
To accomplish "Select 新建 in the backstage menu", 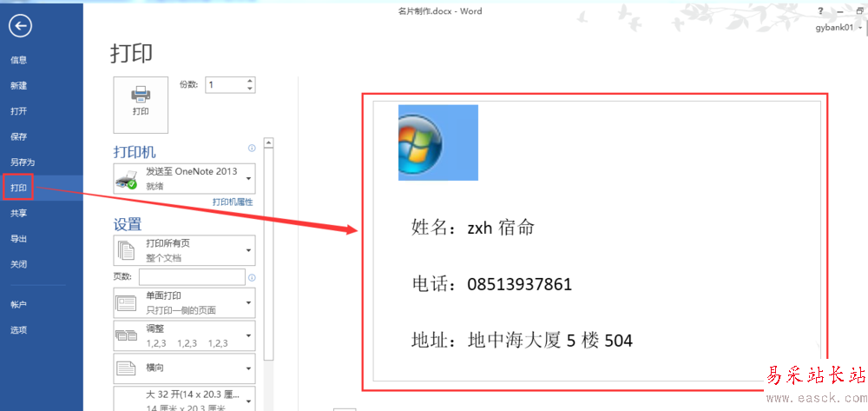I will pyautogui.click(x=19, y=86).
